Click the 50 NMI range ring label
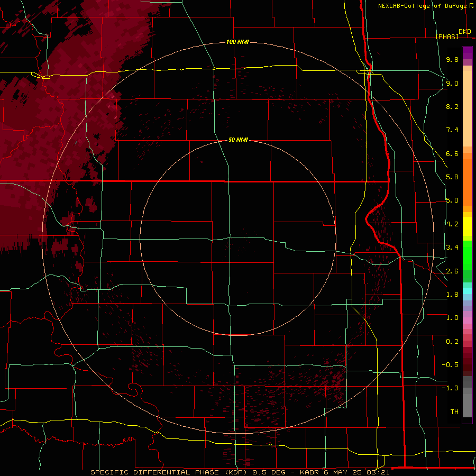 point(238,140)
